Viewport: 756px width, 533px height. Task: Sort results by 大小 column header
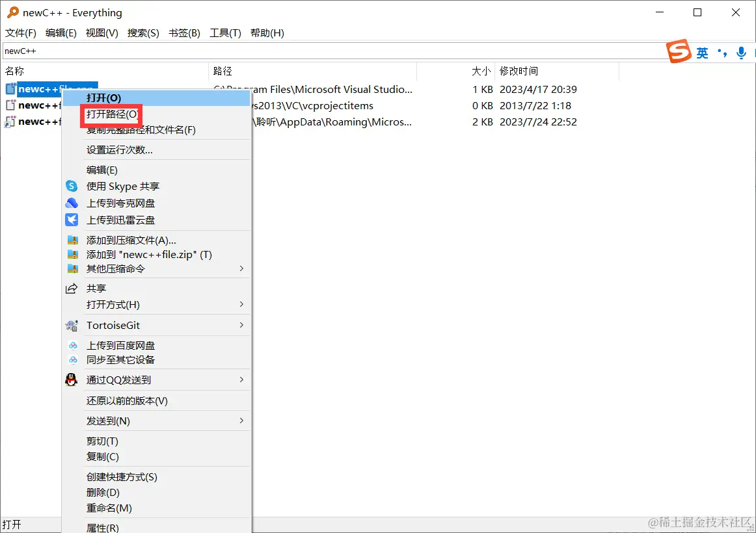click(455, 71)
